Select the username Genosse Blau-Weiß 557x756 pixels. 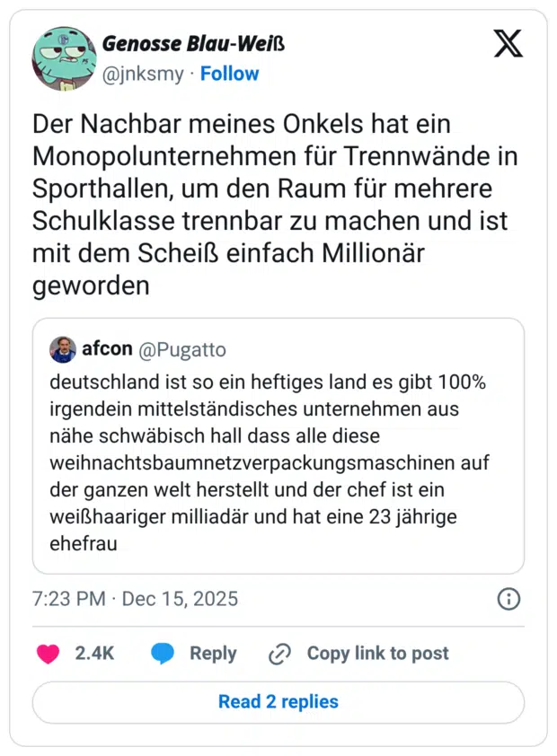(x=194, y=42)
